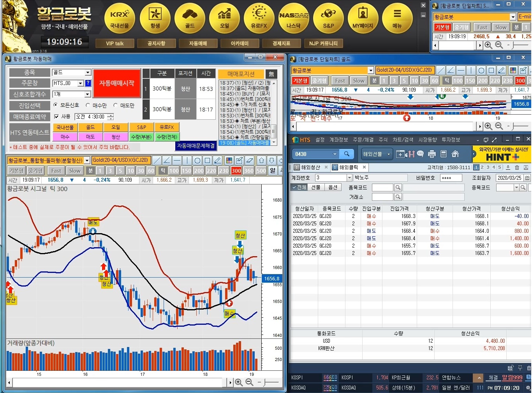Open the MY페이지 round button

(x=363, y=18)
